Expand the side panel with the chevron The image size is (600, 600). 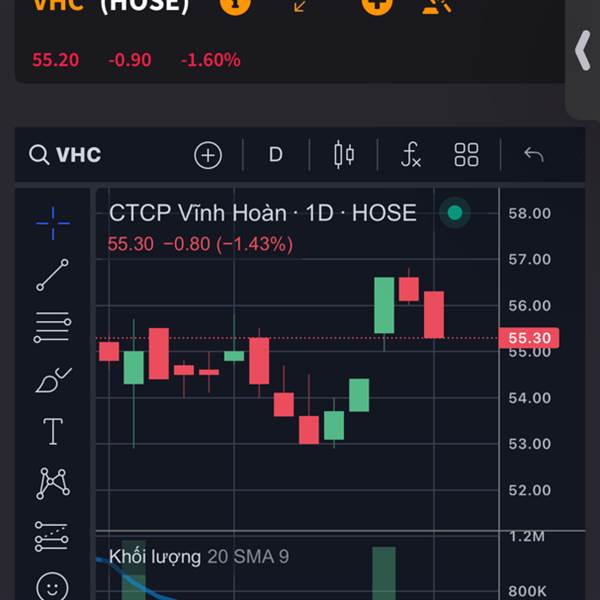(x=583, y=52)
